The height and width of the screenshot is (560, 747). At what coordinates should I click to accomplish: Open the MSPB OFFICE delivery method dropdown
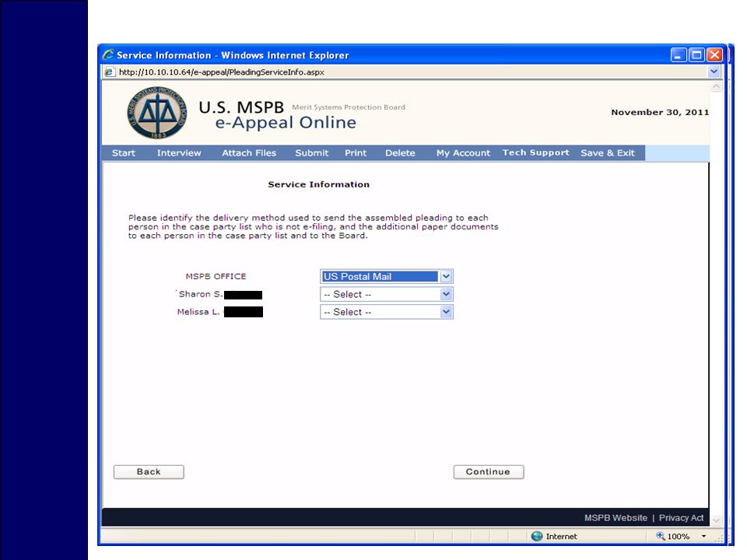(x=446, y=276)
